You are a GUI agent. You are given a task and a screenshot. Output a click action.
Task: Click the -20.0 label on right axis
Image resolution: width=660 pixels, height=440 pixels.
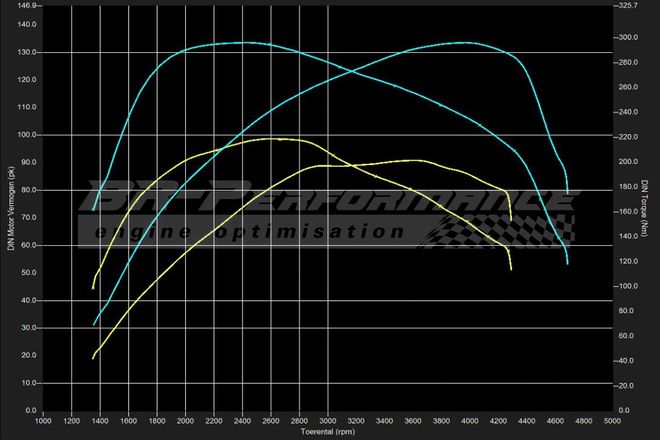point(627,385)
